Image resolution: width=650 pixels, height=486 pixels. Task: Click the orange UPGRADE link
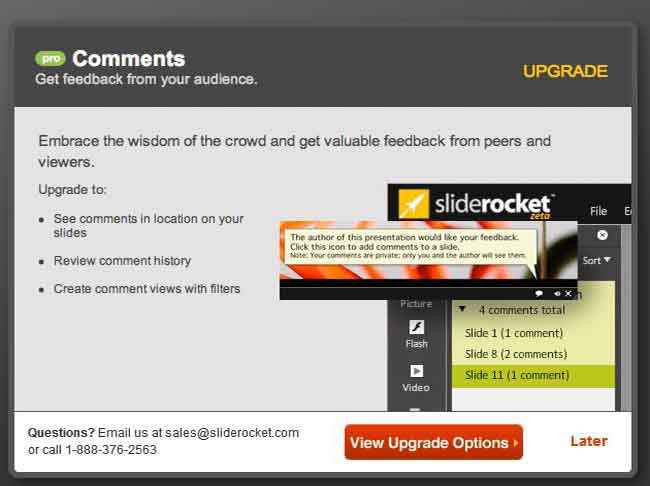pyautogui.click(x=565, y=71)
